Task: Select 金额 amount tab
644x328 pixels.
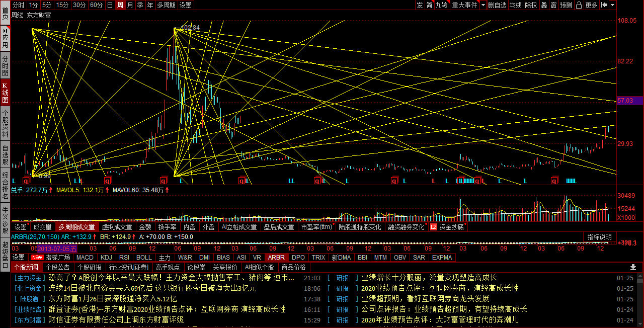Action: coord(145,227)
